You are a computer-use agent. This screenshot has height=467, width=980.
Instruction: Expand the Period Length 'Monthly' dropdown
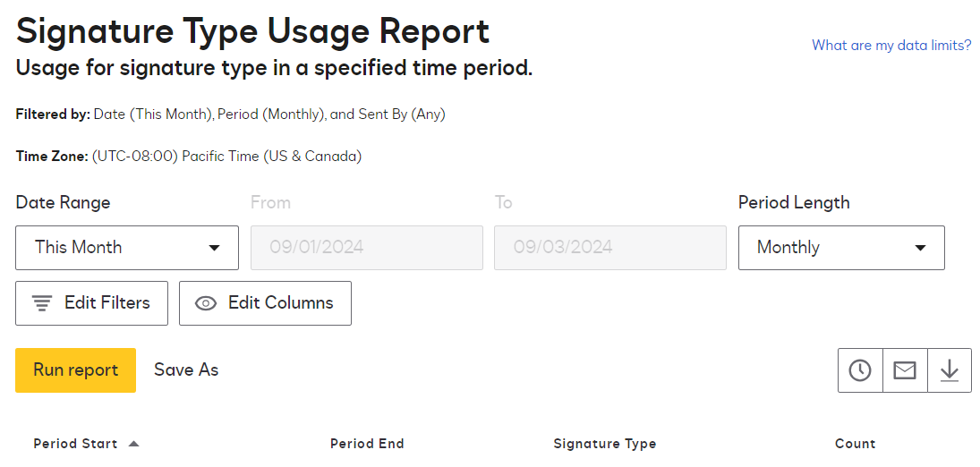point(841,248)
